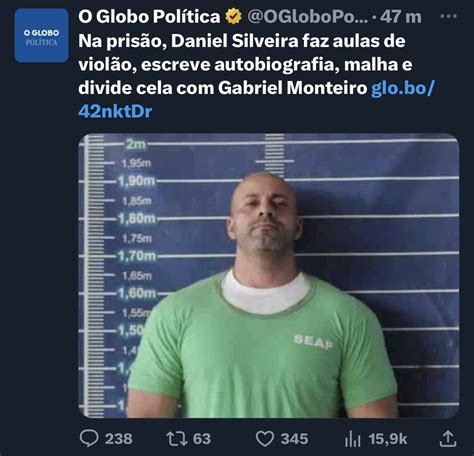Image resolution: width=474 pixels, height=456 pixels.
Task: Click the 238 replies count
Action: [119, 439]
